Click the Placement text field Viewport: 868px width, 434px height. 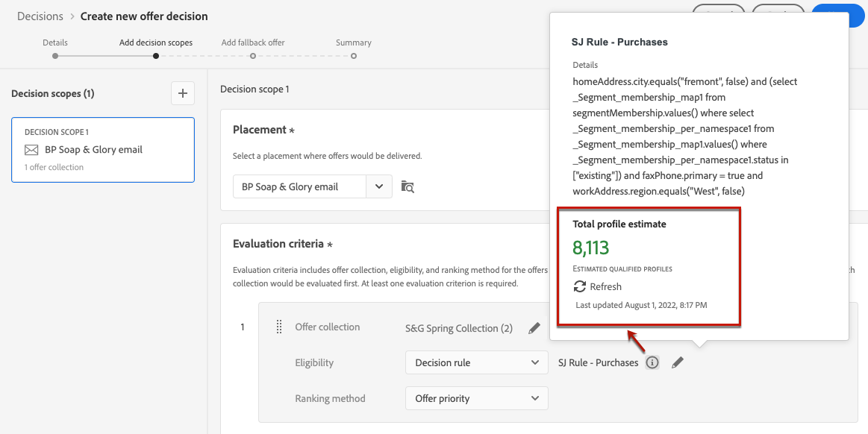pyautogui.click(x=299, y=186)
